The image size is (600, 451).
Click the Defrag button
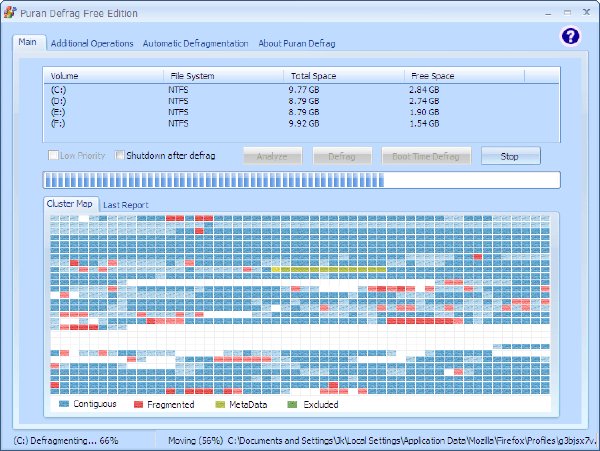342,156
